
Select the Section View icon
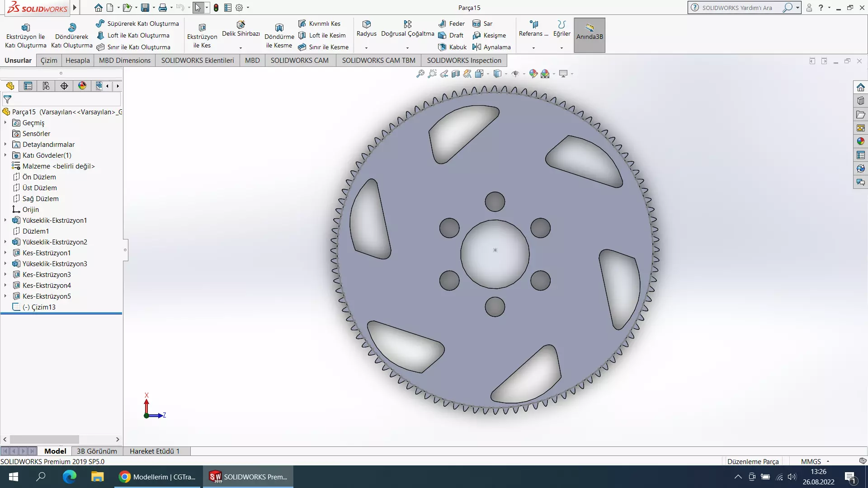(456, 74)
